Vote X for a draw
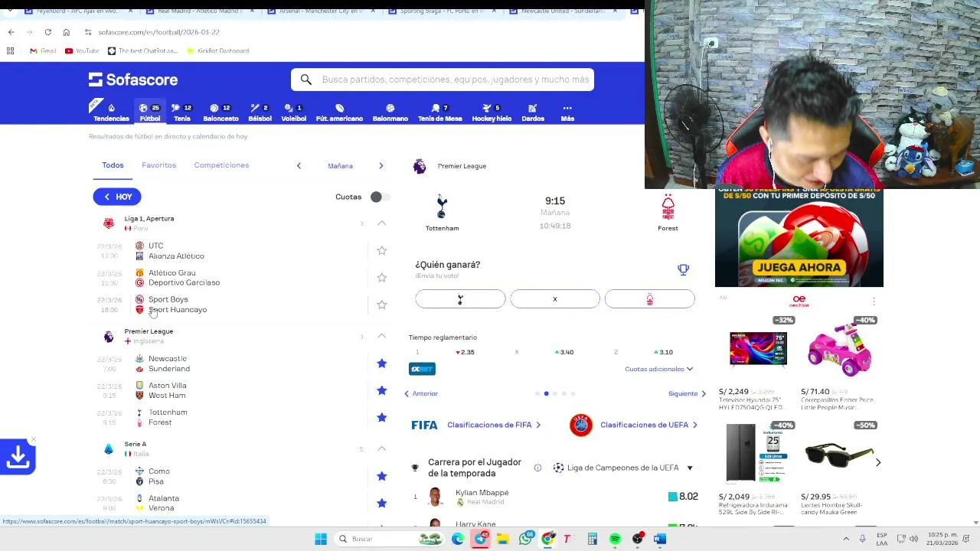 click(555, 299)
